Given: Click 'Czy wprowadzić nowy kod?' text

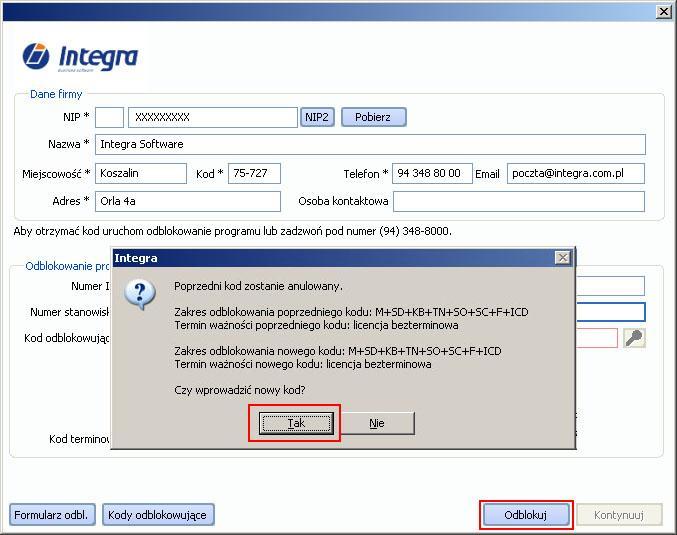Looking at the screenshot, I should click(x=240, y=390).
